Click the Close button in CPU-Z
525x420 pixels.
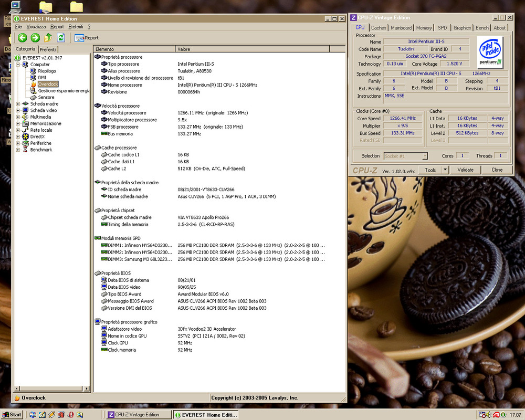click(497, 170)
